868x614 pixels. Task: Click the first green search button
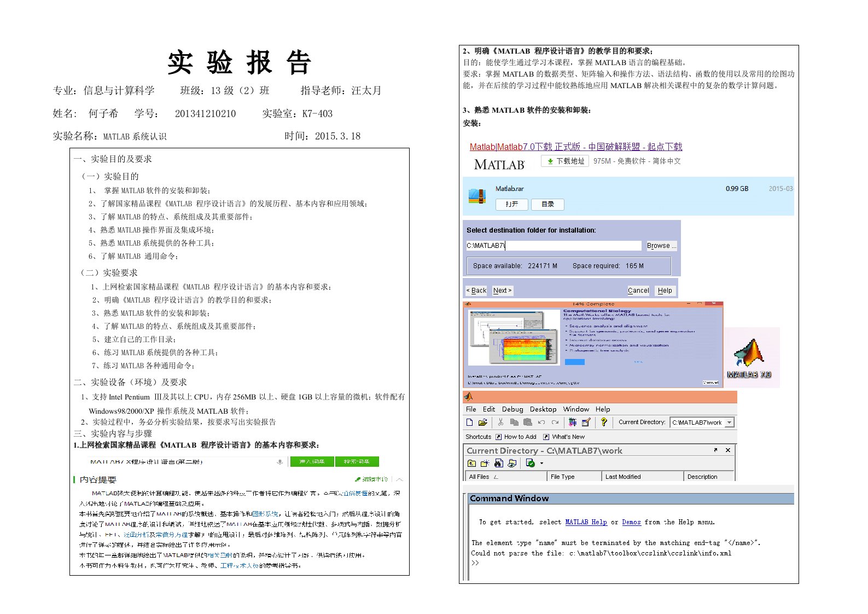coord(312,461)
